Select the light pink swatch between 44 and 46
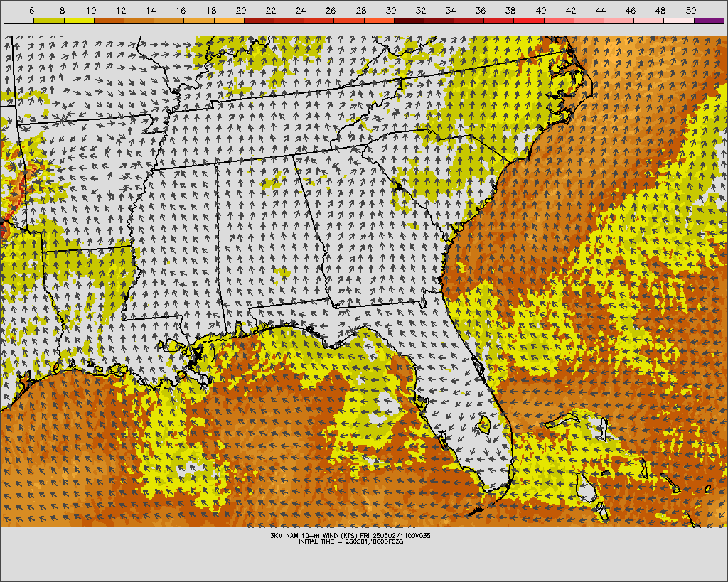The height and width of the screenshot is (582, 728). point(619,21)
